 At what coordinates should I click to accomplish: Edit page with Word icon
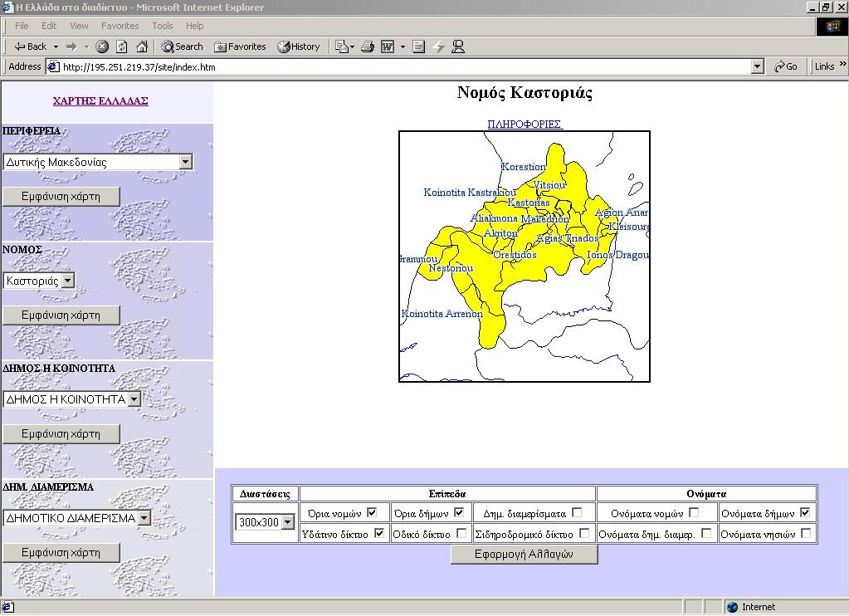pyautogui.click(x=388, y=46)
